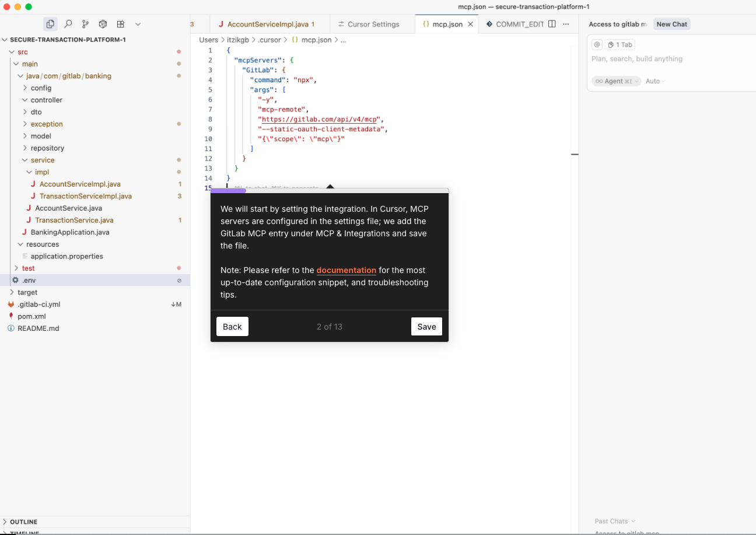This screenshot has width=756, height=535.
Task: Expand the config folder
Action: pos(41,88)
